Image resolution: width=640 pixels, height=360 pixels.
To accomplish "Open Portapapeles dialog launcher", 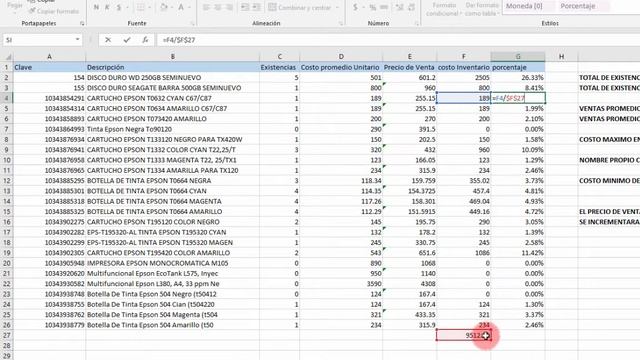I will coord(82,24).
